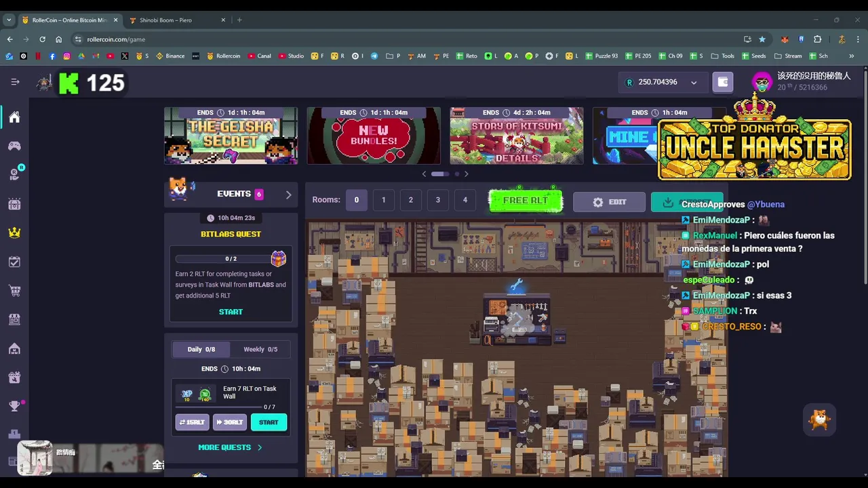Click START on Earn 7 RLT task

[x=269, y=422]
